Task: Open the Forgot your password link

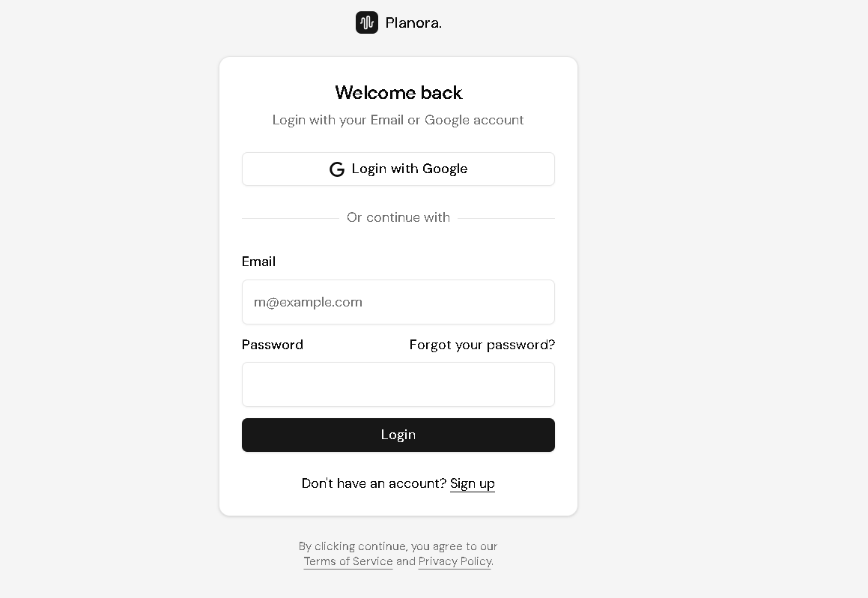Action: 482,345
